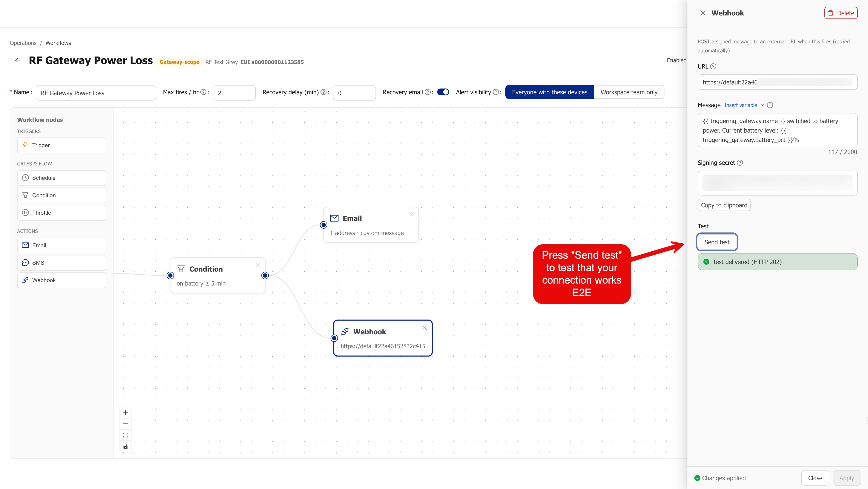Click the Signing secret field

[777, 183]
